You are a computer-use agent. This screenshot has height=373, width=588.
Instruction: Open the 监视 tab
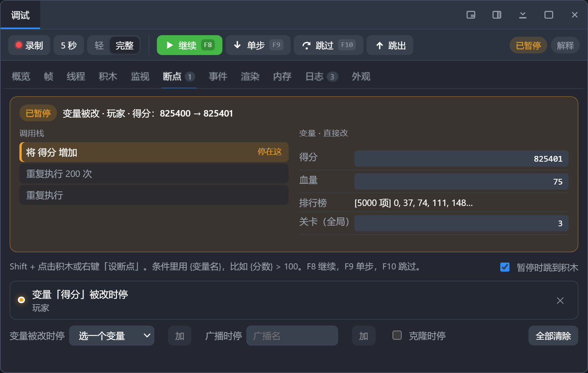tap(140, 76)
